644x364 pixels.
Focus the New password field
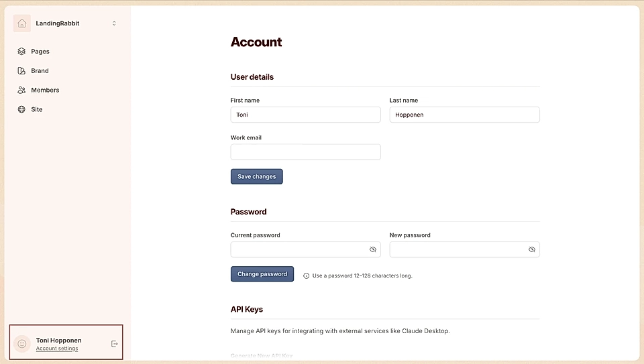coord(464,249)
